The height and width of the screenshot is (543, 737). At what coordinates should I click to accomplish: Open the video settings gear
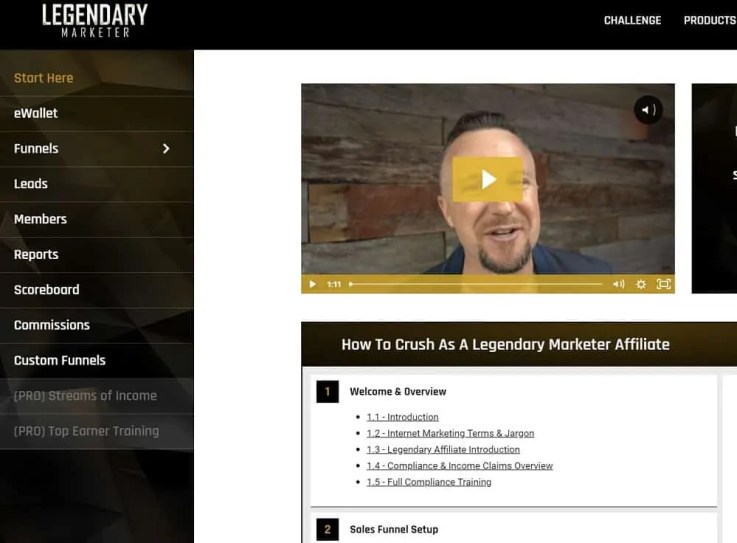641,284
